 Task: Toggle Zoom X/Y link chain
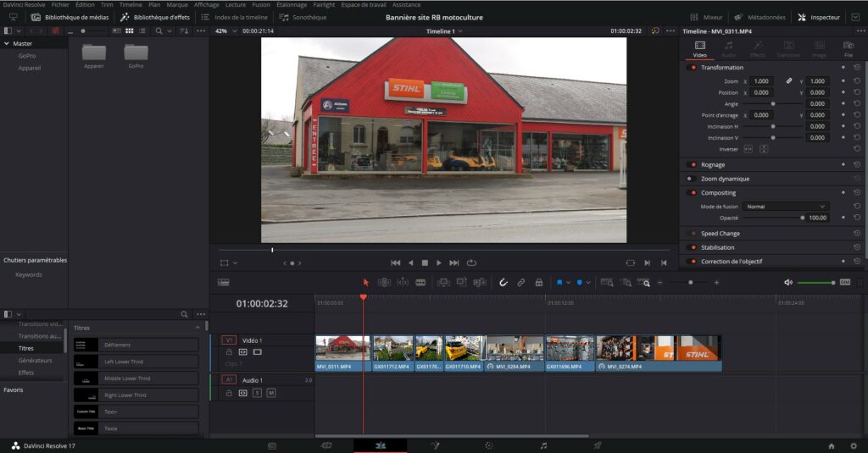pos(789,80)
